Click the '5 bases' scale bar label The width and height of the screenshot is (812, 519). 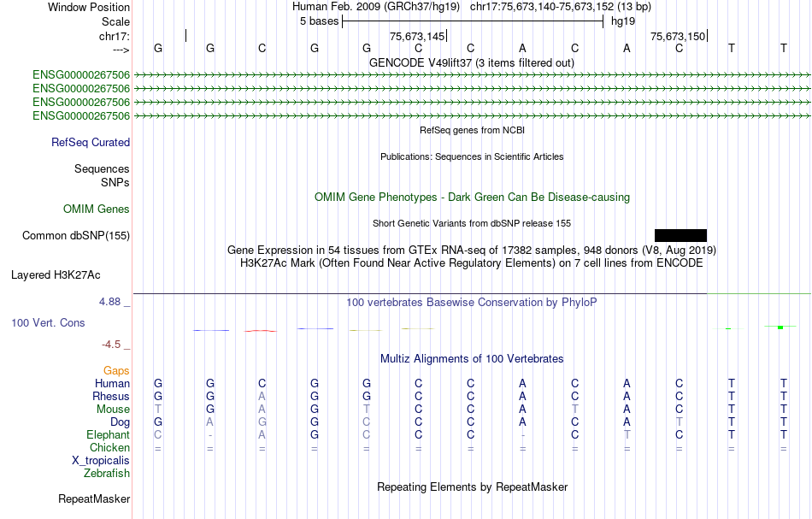pyautogui.click(x=319, y=21)
